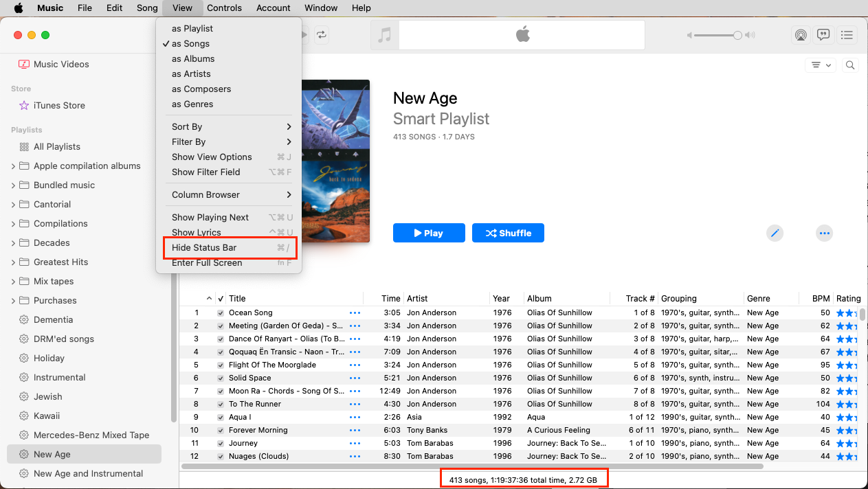Click the ellipsis for Journey row
Viewport: 868px width, 489px height.
click(x=355, y=443)
